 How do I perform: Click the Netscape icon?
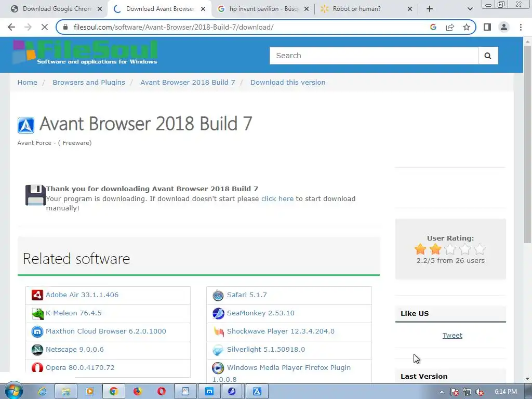click(x=37, y=350)
